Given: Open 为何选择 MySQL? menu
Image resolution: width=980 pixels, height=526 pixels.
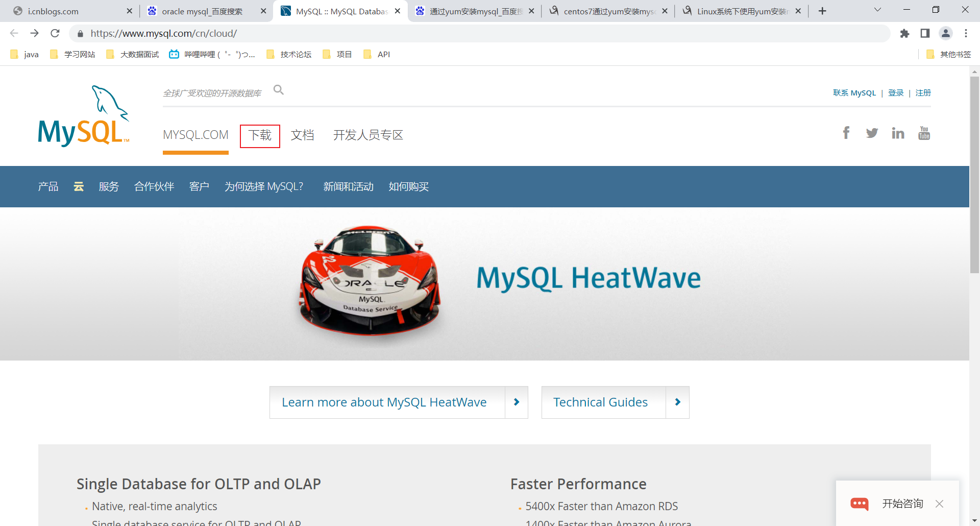Looking at the screenshot, I should pos(264,187).
